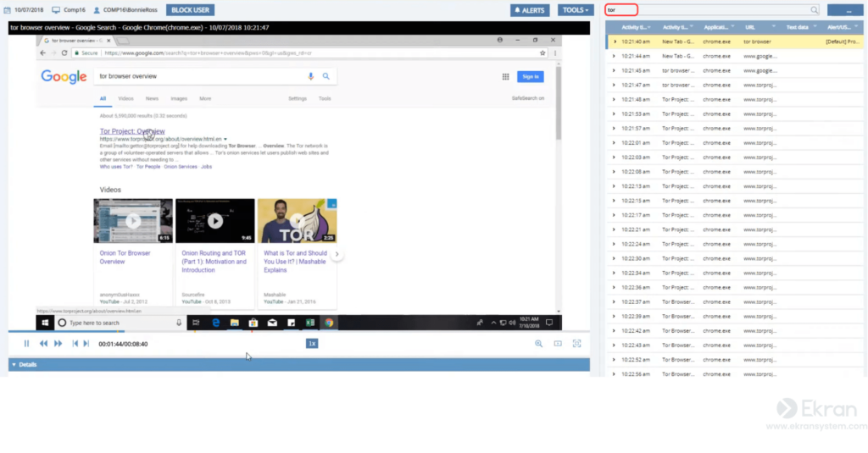Open Google search Tools
868x453 pixels.
325,98
